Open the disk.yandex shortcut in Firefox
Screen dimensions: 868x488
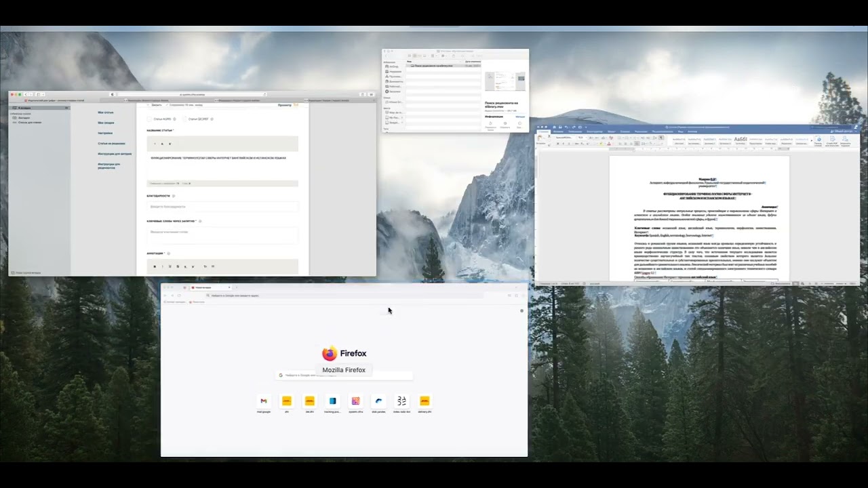[378, 401]
